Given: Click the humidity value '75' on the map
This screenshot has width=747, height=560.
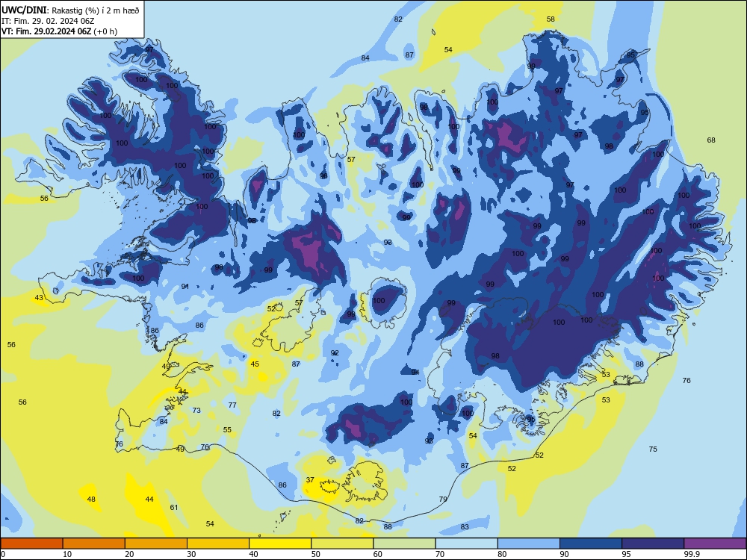Looking at the screenshot, I should pyautogui.click(x=653, y=449).
